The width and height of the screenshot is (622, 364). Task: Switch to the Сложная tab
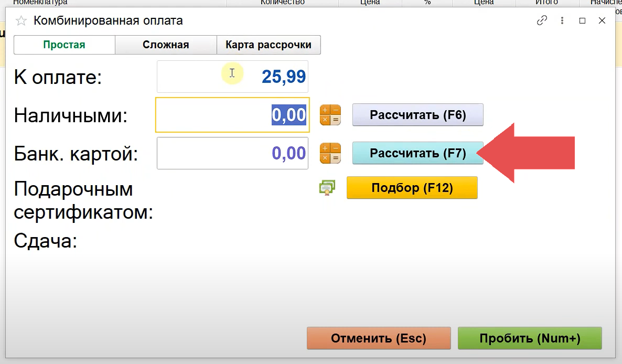click(x=166, y=45)
